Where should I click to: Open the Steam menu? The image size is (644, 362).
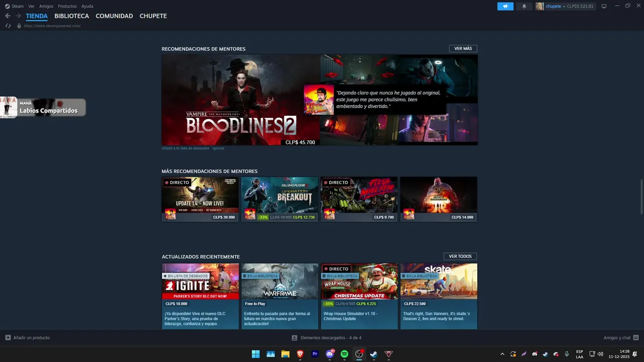[14, 6]
